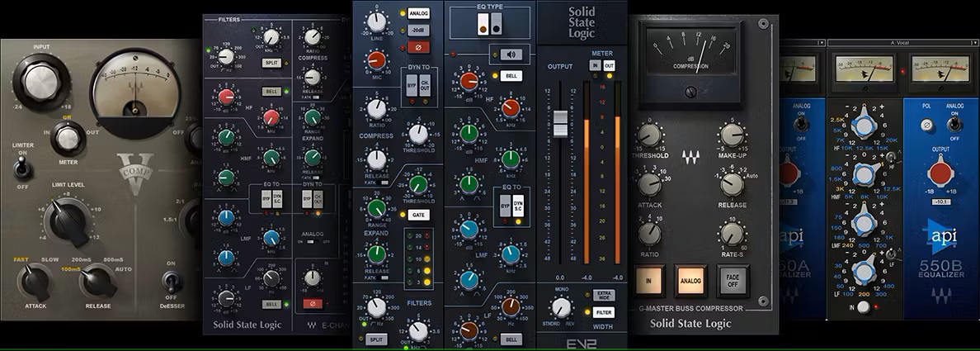
Task: Click the V-Comp METER selector knob
Action: [x=68, y=139]
